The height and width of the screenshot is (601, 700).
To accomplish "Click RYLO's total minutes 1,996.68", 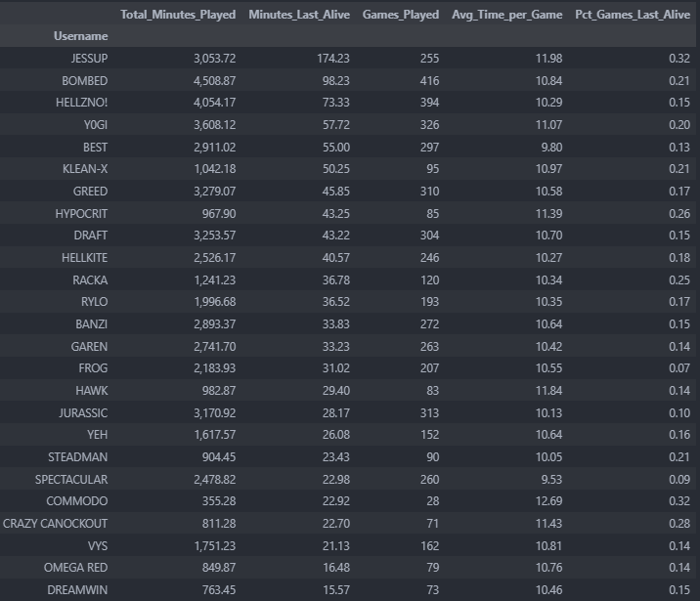I will tap(215, 302).
